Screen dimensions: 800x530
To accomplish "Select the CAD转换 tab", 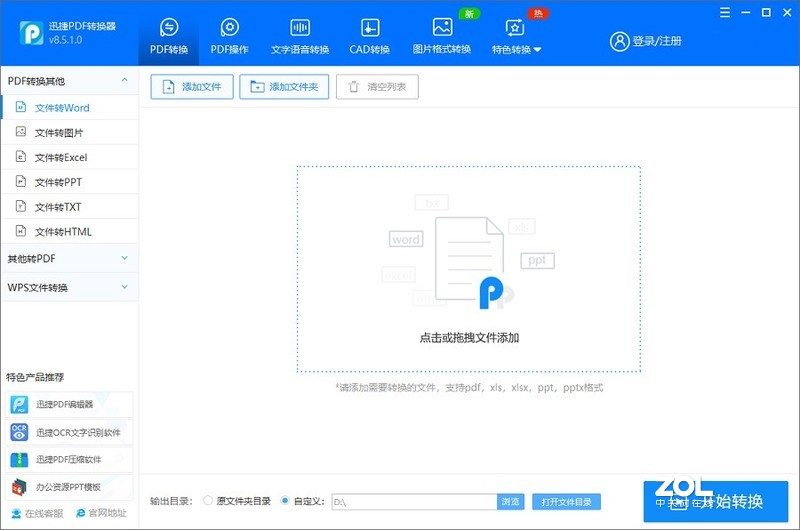I will (370, 36).
